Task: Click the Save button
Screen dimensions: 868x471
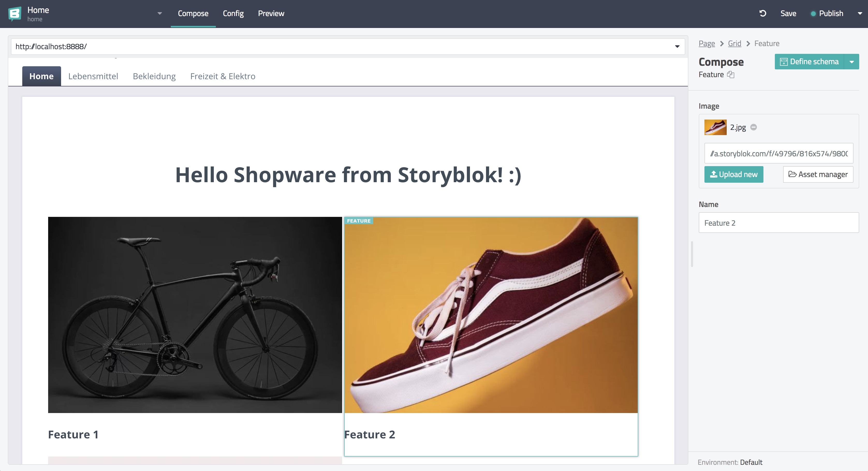Action: 788,13
